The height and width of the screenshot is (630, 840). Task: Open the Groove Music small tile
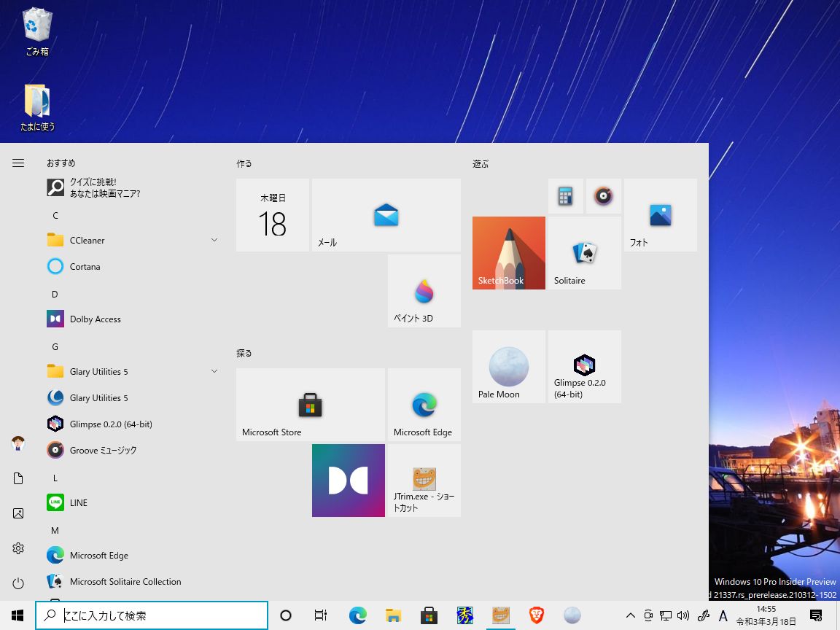[604, 195]
